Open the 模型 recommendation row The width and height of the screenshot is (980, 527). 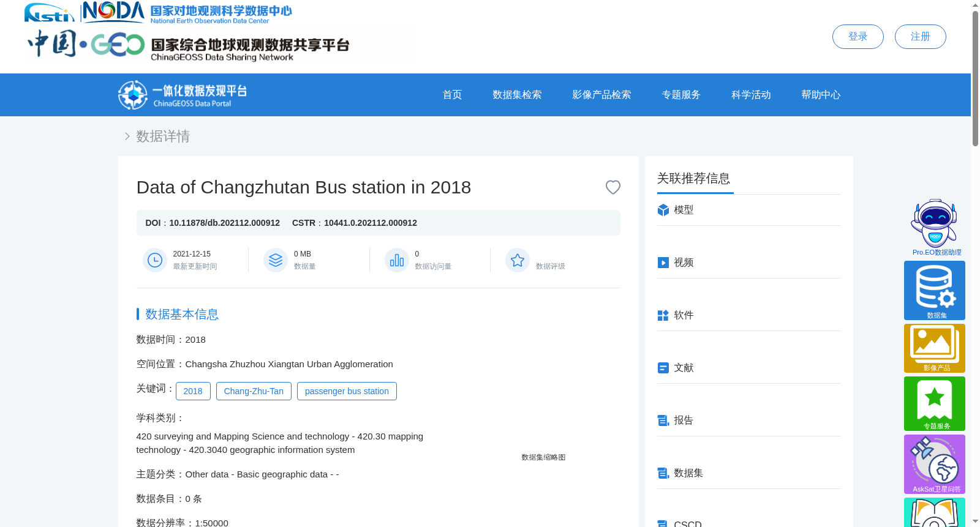[749, 210]
